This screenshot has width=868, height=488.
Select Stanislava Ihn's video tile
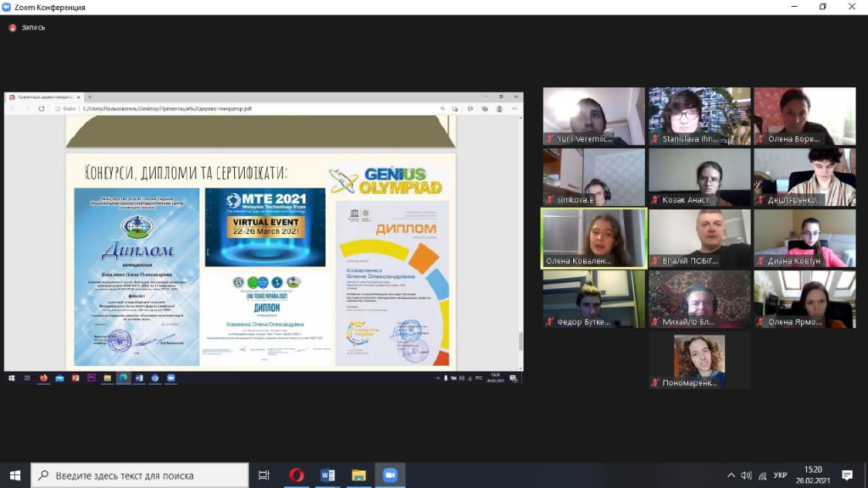pos(699,116)
